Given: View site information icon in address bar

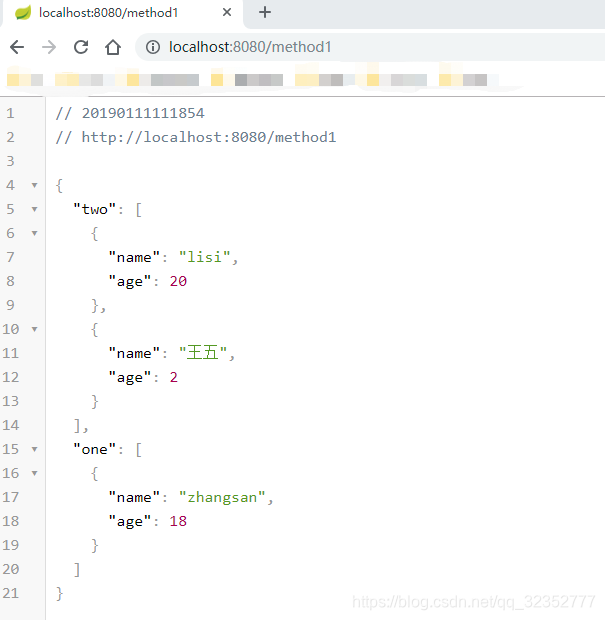Looking at the screenshot, I should [153, 47].
